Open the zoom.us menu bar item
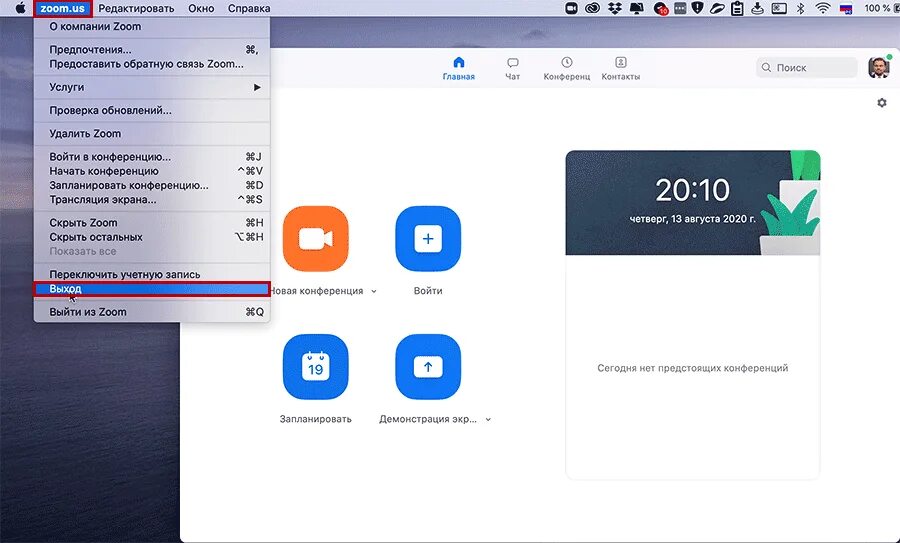The image size is (900, 543). (x=63, y=8)
